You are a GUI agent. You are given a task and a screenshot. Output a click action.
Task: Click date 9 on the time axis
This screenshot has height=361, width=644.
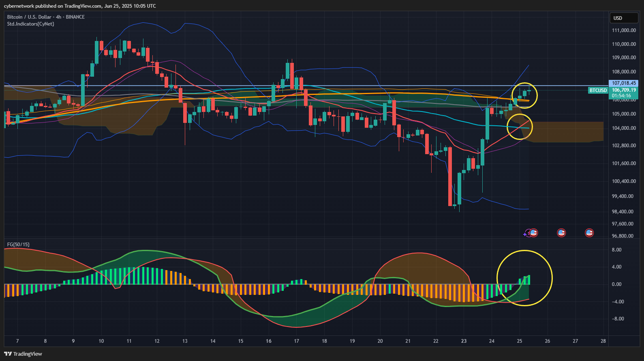[x=73, y=341]
